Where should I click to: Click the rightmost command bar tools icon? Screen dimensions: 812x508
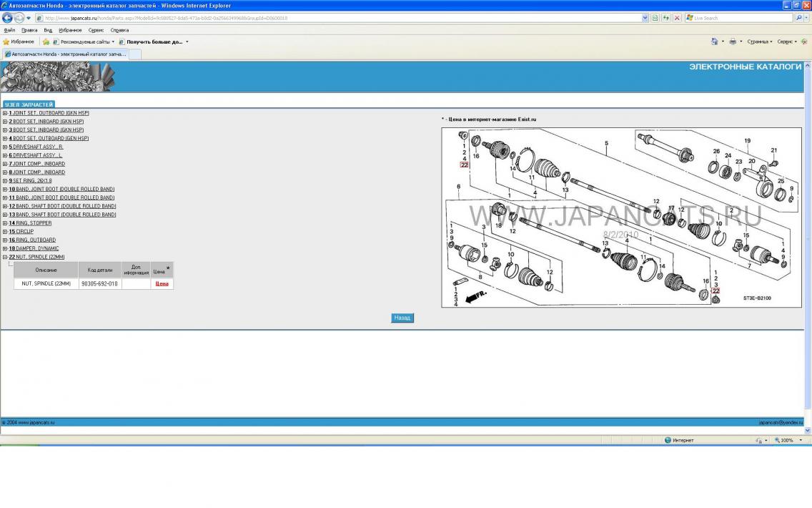(804, 41)
